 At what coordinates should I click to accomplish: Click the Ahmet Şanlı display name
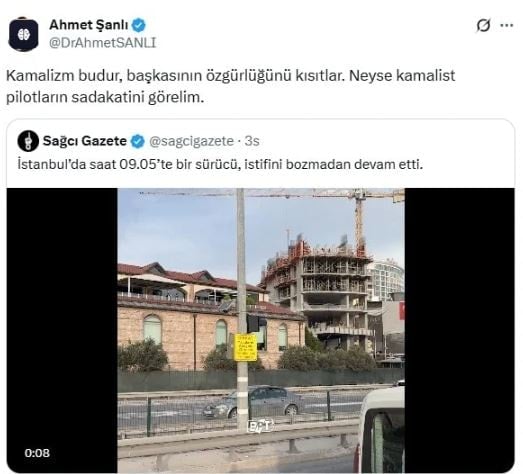click(x=89, y=25)
